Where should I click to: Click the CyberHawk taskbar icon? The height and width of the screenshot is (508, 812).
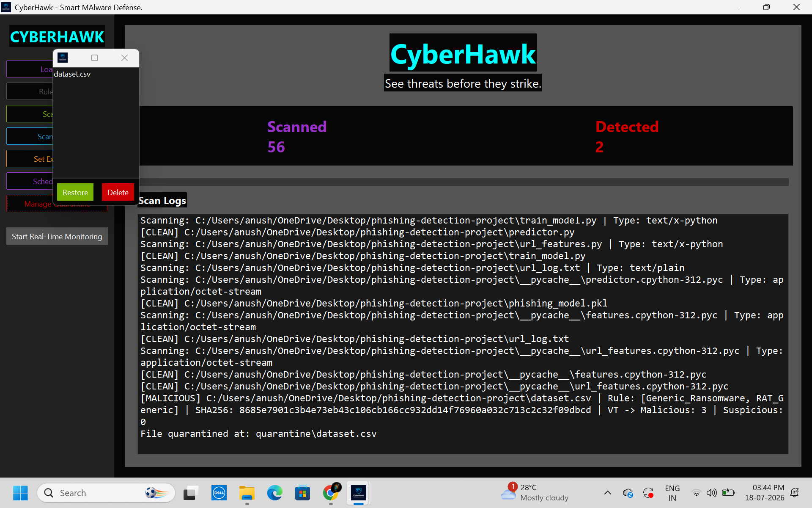[x=359, y=493]
